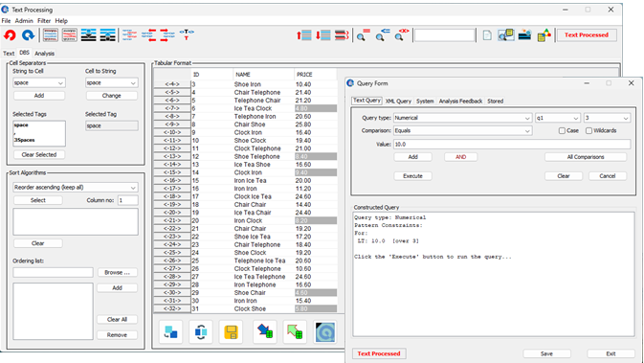Open the Help menu
Image resolution: width=644 pixels, height=363 pixels.
(61, 20)
